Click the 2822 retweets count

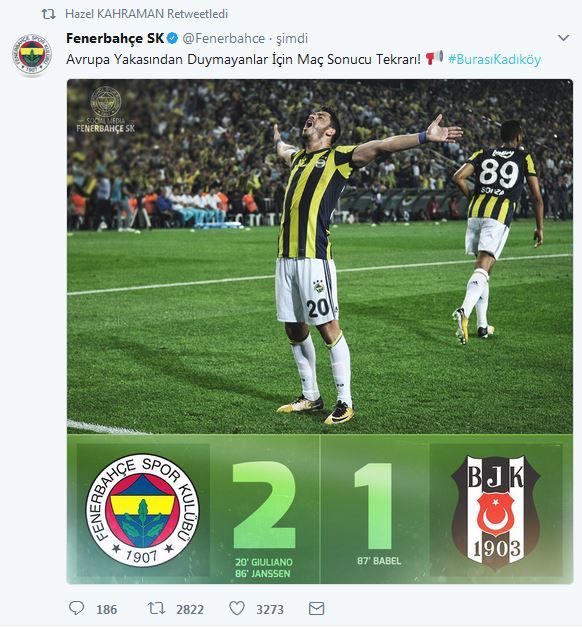190,610
